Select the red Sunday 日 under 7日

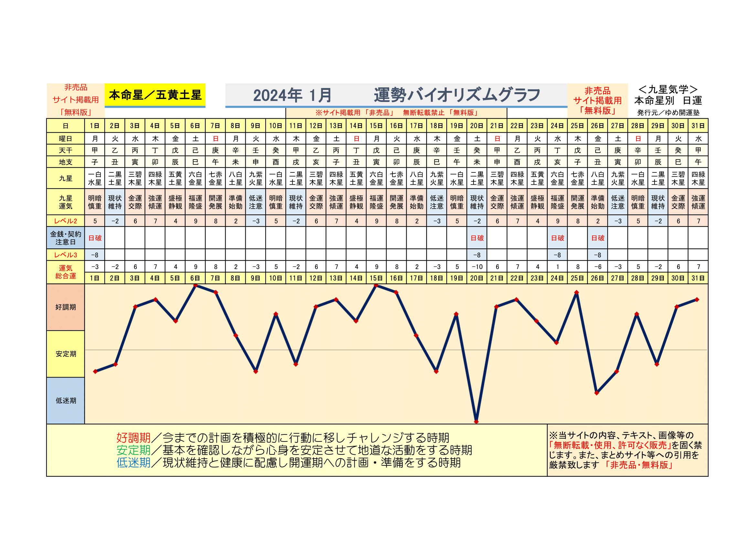[215, 139]
